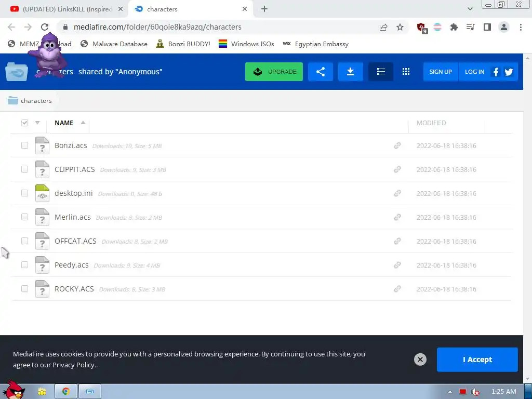Check the Merlin.acs checkbox
This screenshot has height=399, width=532.
click(24, 217)
